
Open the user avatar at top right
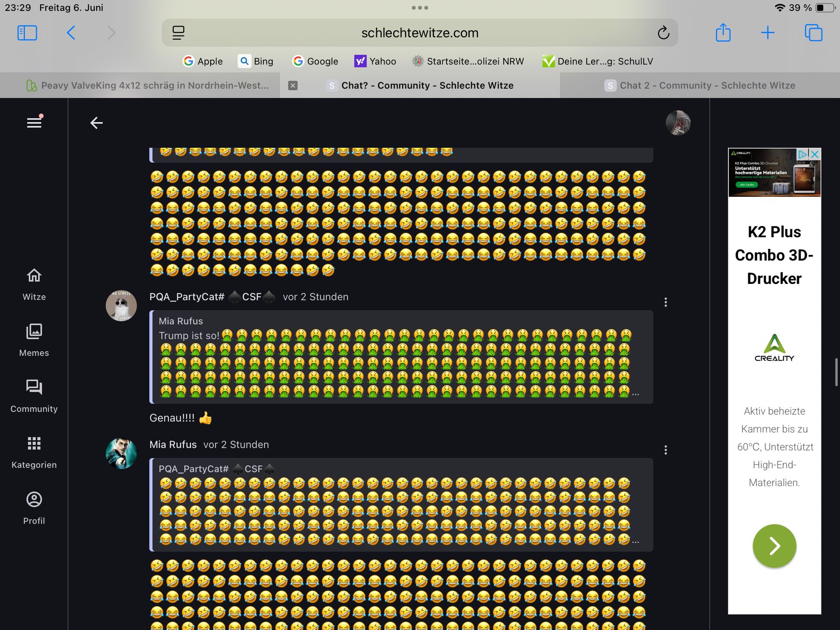click(x=678, y=123)
